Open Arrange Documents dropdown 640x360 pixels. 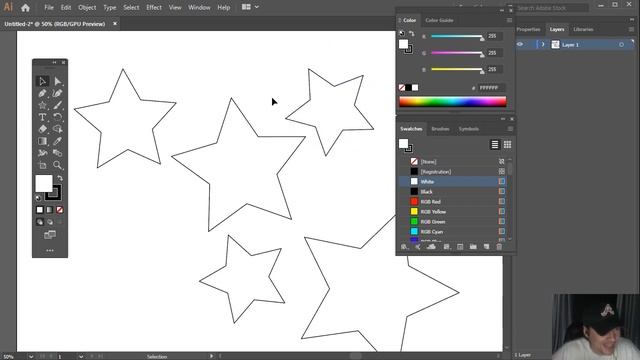pos(250,7)
